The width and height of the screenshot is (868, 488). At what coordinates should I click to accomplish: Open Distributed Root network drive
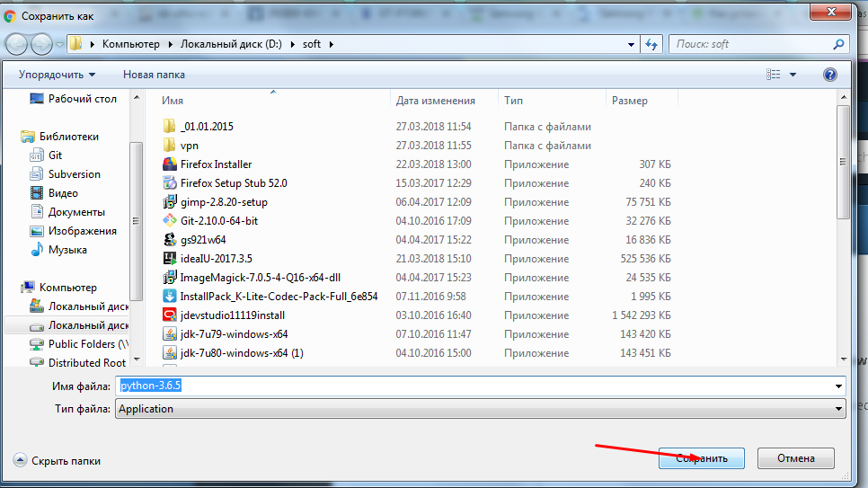tap(78, 363)
